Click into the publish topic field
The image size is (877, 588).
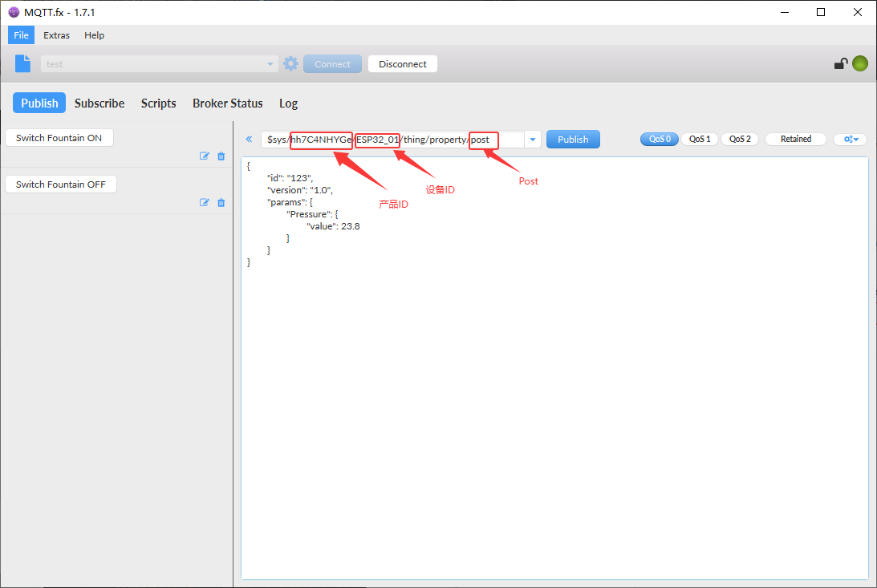click(x=393, y=139)
